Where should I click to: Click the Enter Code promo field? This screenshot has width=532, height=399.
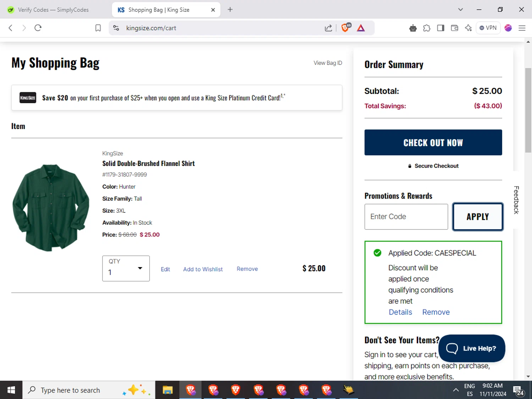[x=406, y=217]
